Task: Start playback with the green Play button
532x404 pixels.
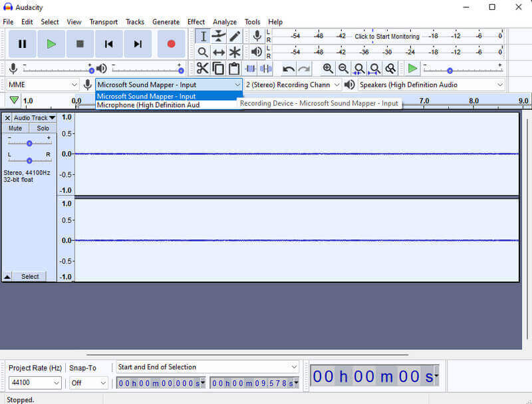Action: 51,44
